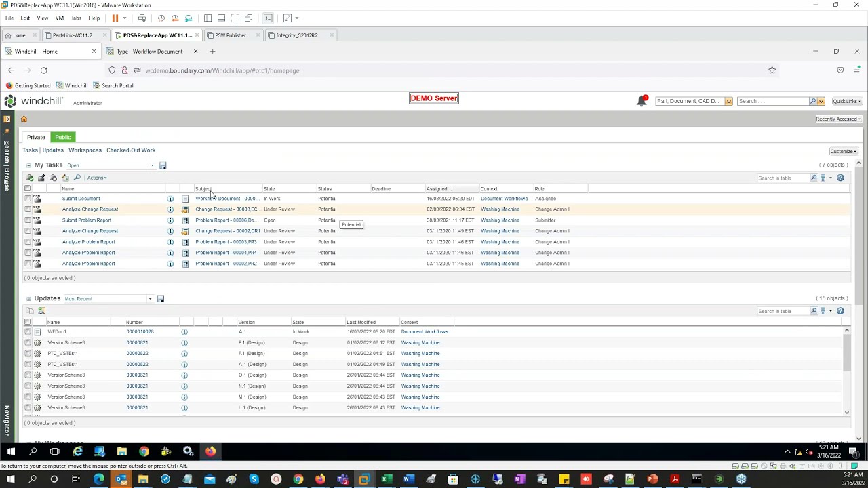Open Customize dropdown

tap(844, 151)
